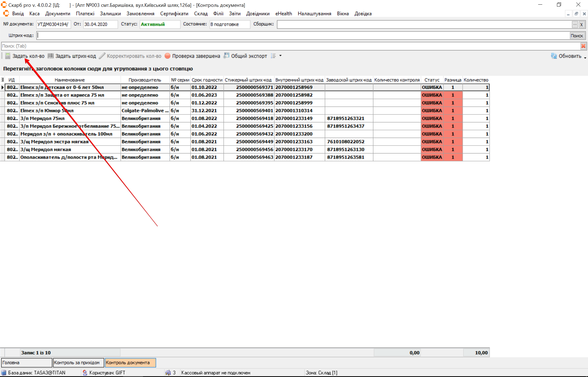Click the grid column chooser icon
588x377 pixels.
[2, 80]
